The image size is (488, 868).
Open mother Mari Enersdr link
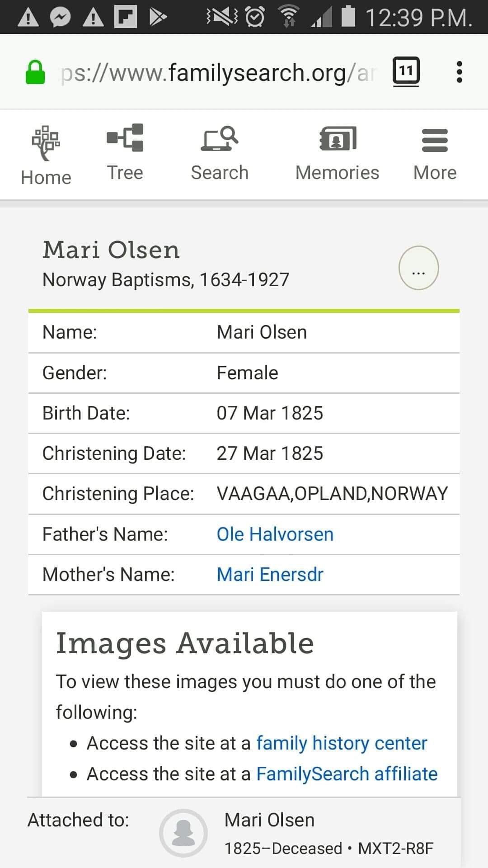[270, 575]
